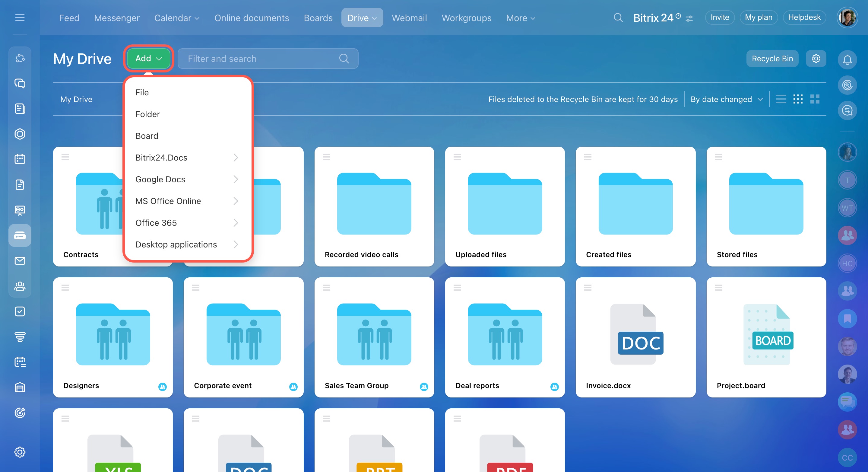Switch to small grid view
The height and width of the screenshot is (472, 868).
click(x=797, y=99)
